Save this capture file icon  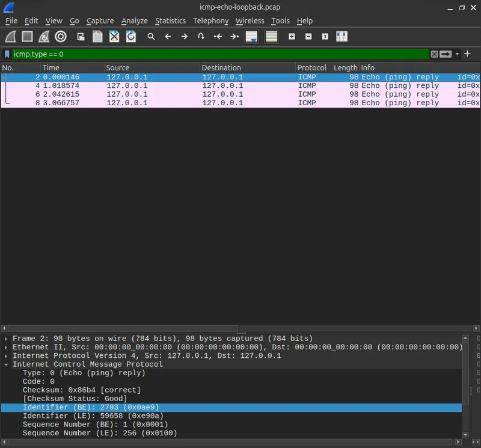point(97,37)
